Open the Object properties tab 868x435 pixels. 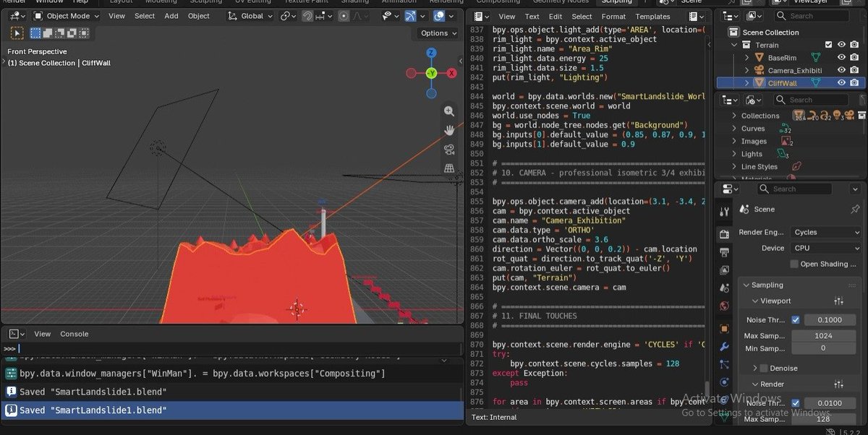pyautogui.click(x=725, y=328)
